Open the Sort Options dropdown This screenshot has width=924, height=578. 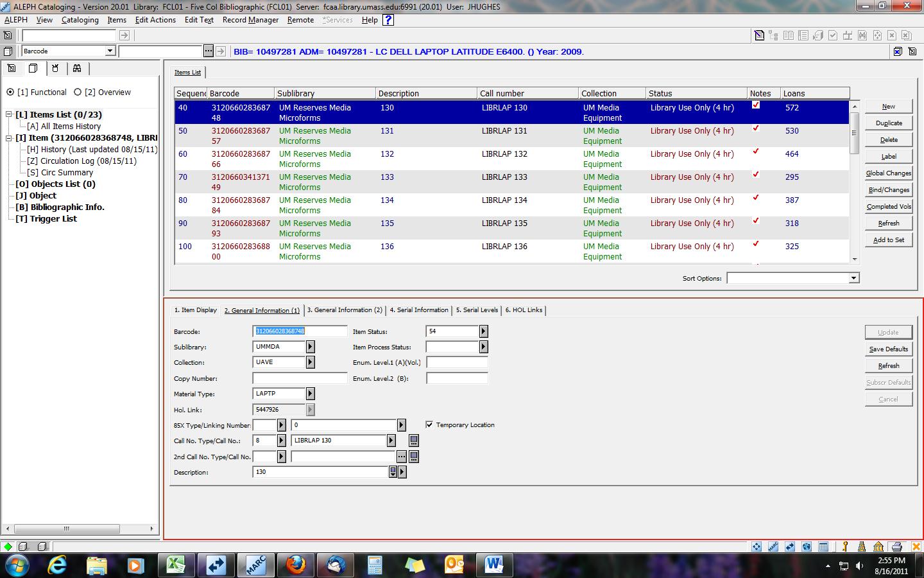click(853, 278)
